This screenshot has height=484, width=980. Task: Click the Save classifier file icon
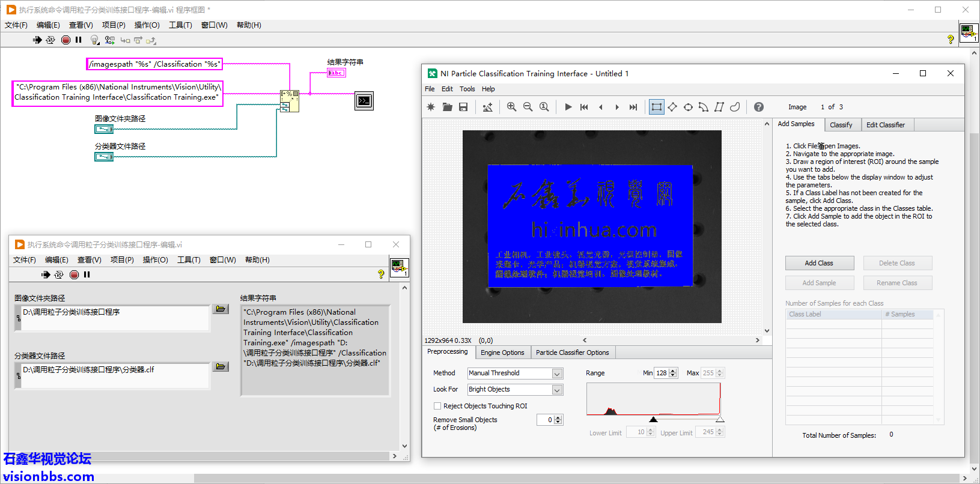[x=463, y=107]
